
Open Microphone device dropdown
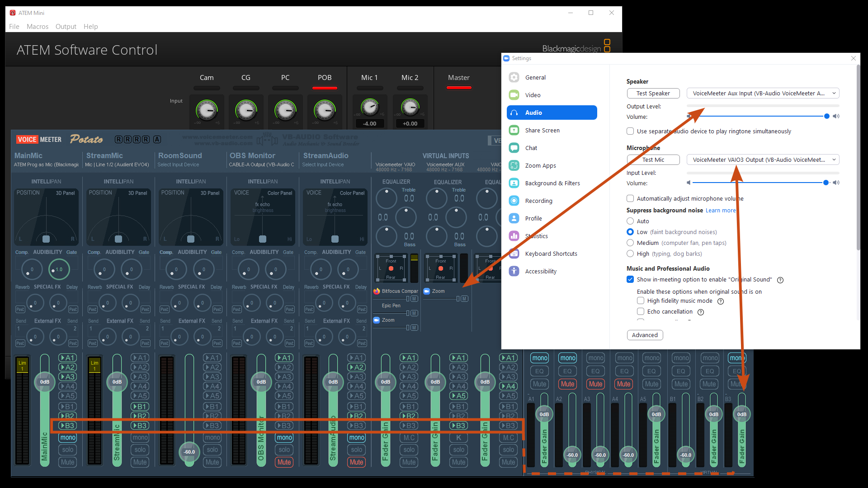[763, 160]
